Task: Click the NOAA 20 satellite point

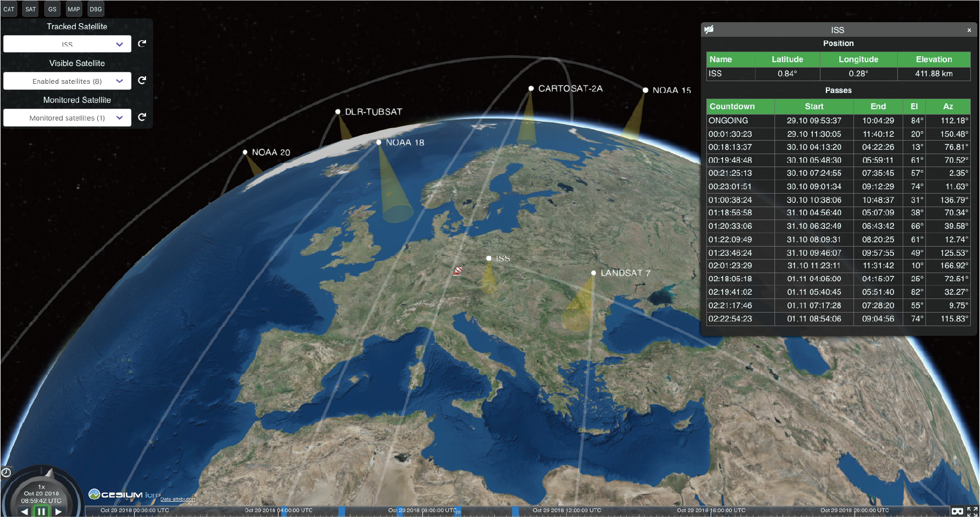Action: pos(245,153)
